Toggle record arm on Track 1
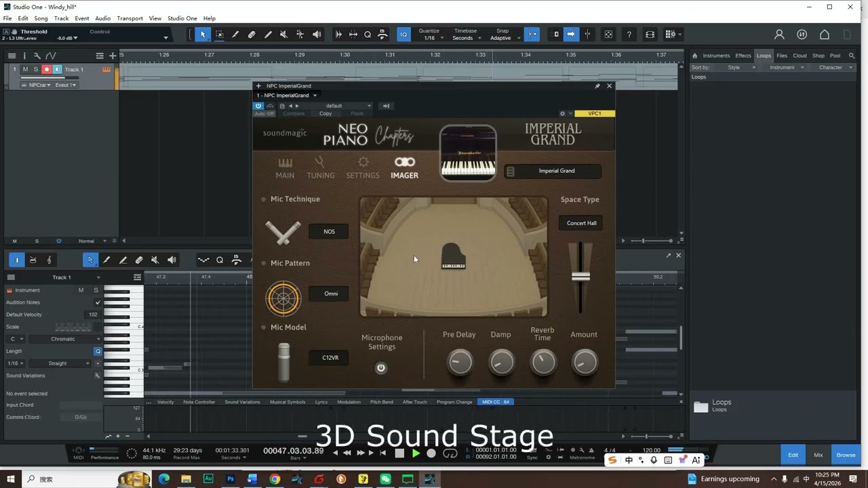This screenshot has height=488, width=868. point(47,69)
